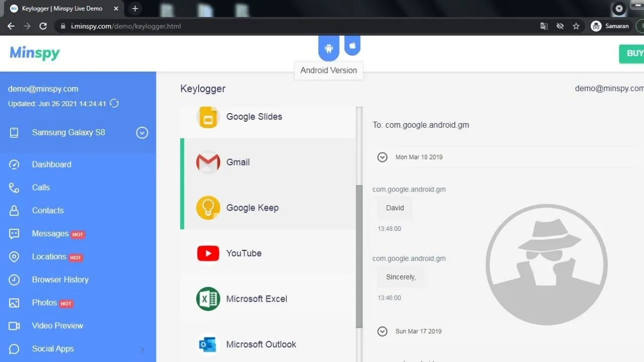Click the Messages chat bubble icon
This screenshot has width=644, height=362.
pyautogui.click(x=14, y=234)
